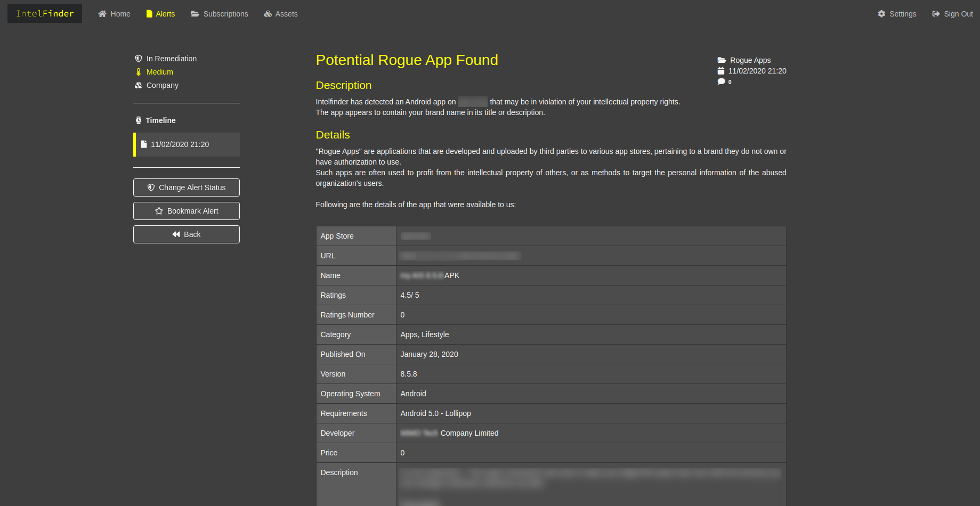Click the star icon in Bookmark Alert
The height and width of the screenshot is (506, 980).
coord(159,211)
